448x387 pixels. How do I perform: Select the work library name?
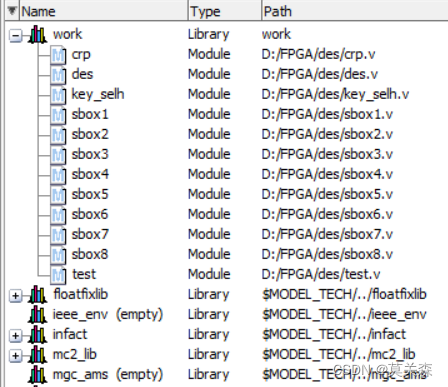tap(67, 34)
